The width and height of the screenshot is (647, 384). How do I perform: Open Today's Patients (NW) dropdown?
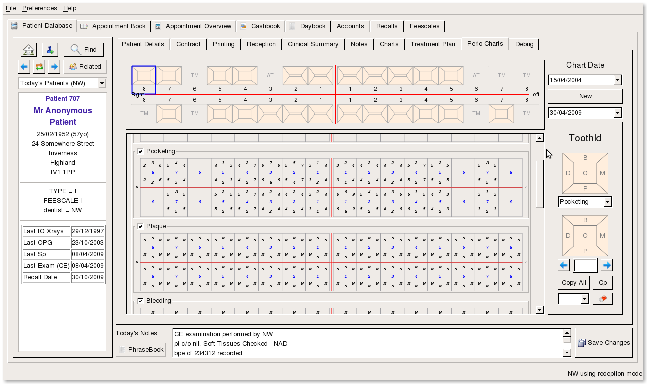tap(102, 83)
